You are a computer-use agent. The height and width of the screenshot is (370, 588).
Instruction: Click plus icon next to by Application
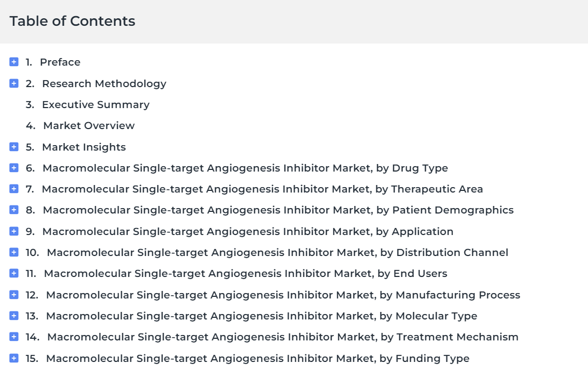click(x=14, y=231)
